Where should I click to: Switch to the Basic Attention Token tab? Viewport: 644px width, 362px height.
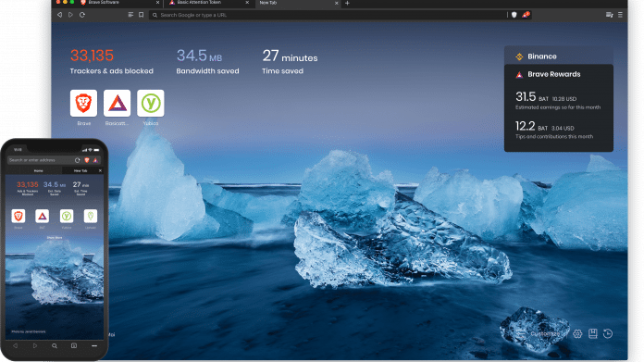pos(209,3)
